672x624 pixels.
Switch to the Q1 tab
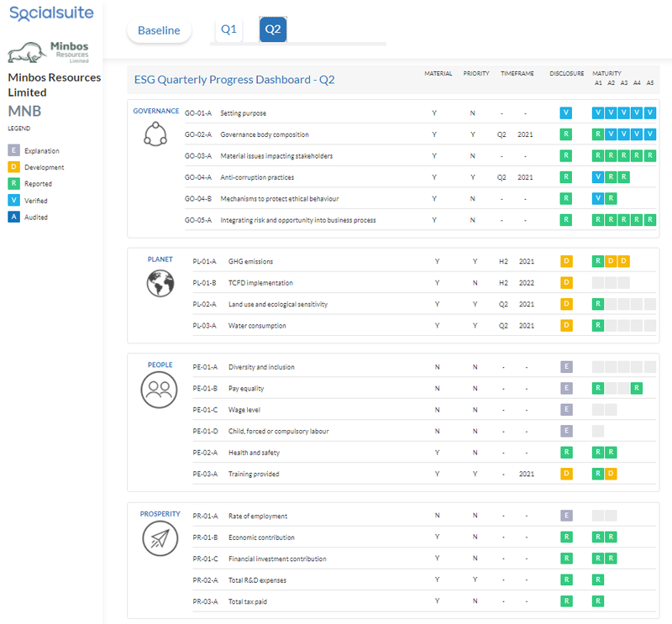pyautogui.click(x=228, y=29)
